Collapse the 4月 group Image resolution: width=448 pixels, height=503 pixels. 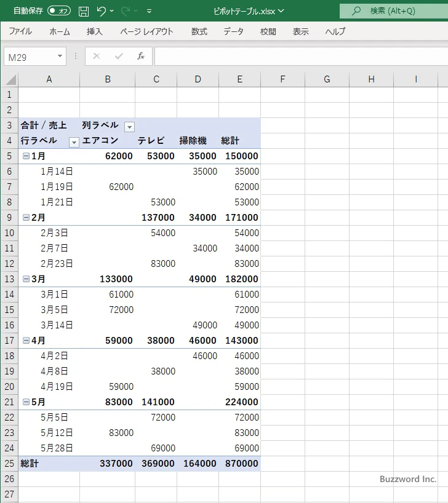(26, 341)
